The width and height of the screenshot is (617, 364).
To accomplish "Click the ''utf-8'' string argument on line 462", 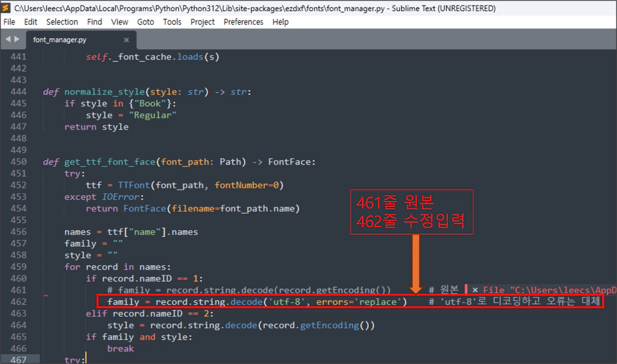I will (286, 302).
